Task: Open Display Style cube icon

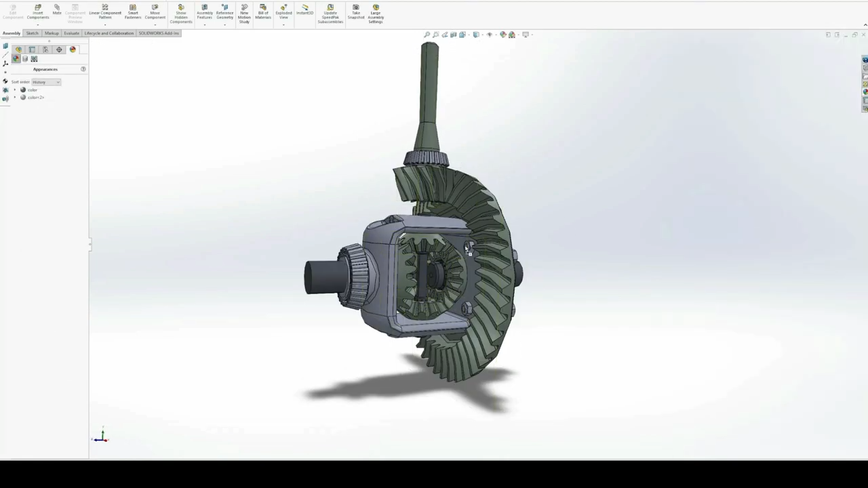Action: (476, 35)
